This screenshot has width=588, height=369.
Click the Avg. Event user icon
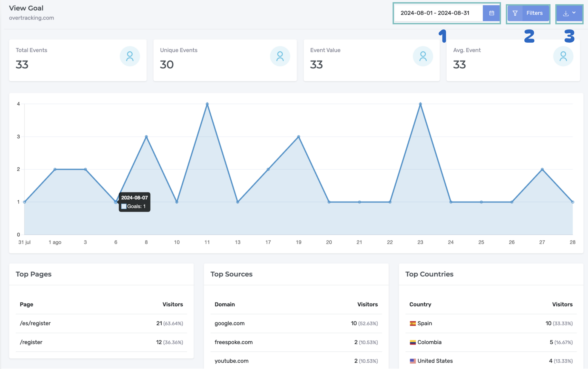point(563,56)
